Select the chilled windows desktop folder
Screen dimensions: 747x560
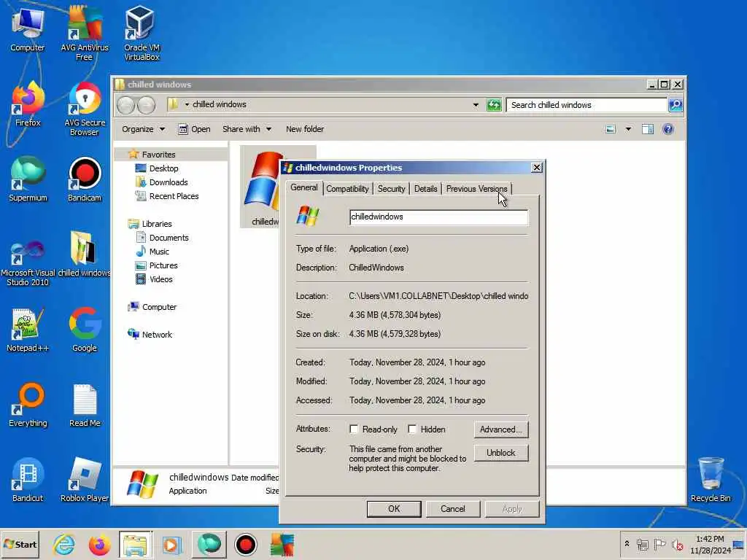85,254
